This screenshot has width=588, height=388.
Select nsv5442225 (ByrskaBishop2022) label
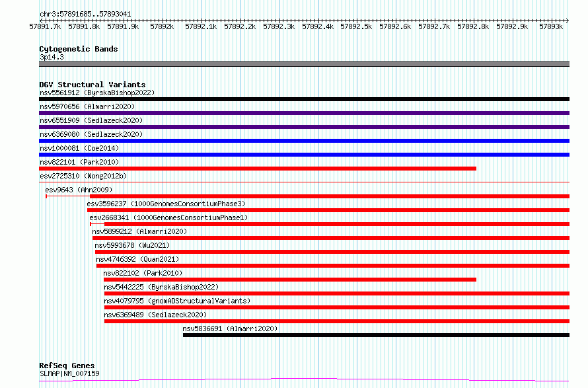pyautogui.click(x=162, y=287)
